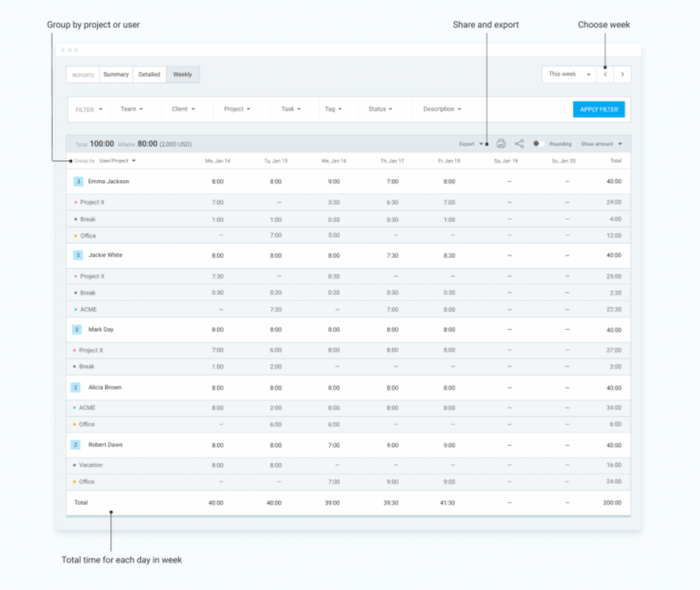The width and height of the screenshot is (700, 590).
Task: Click the Mo, Jan 14 column header
Action: (x=217, y=161)
